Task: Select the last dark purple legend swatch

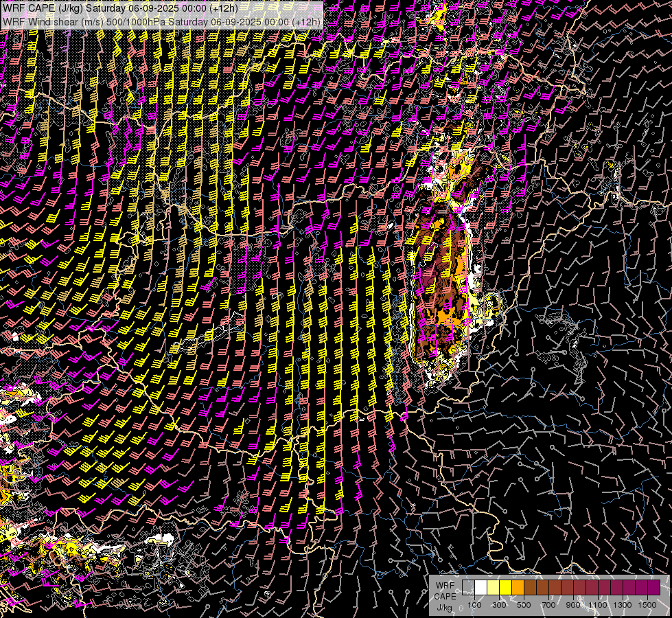Action: click(654, 587)
